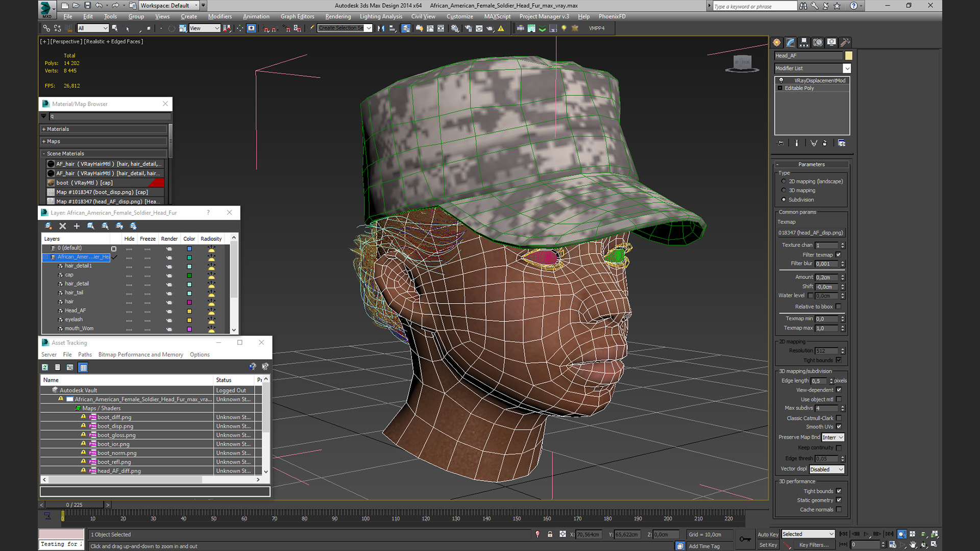Screen dimensions: 980x551
Task: Open Vector displ Disabled dropdown
Action: tap(826, 469)
